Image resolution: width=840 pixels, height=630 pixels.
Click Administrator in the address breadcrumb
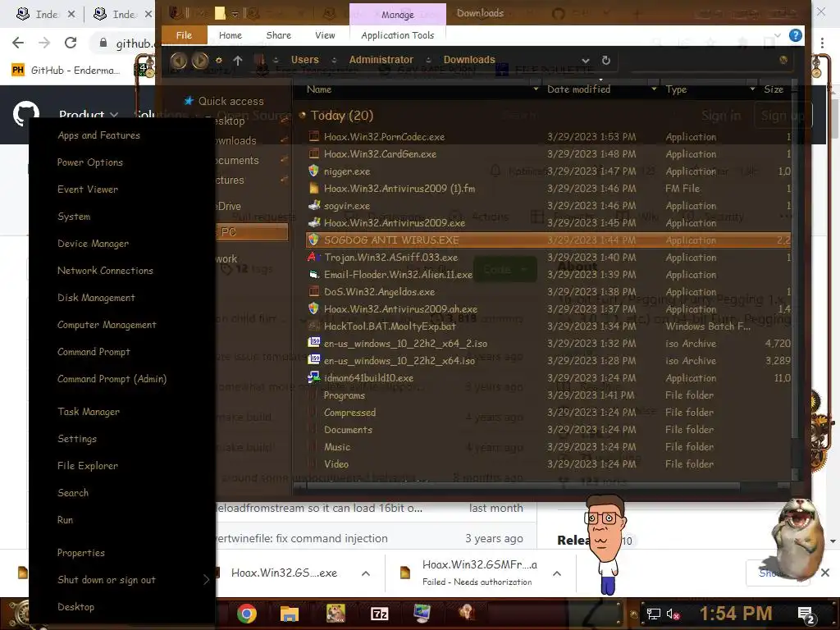[381, 59]
